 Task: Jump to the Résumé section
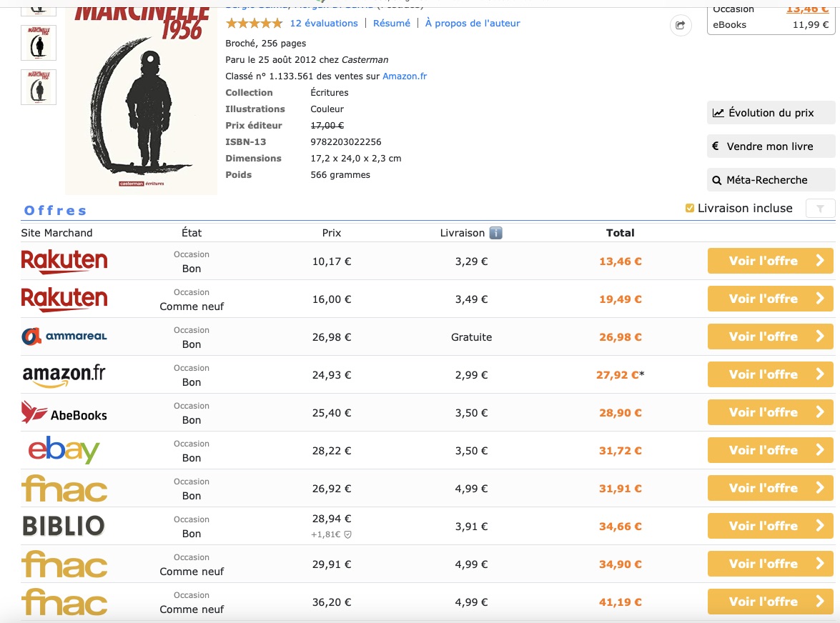(x=392, y=24)
